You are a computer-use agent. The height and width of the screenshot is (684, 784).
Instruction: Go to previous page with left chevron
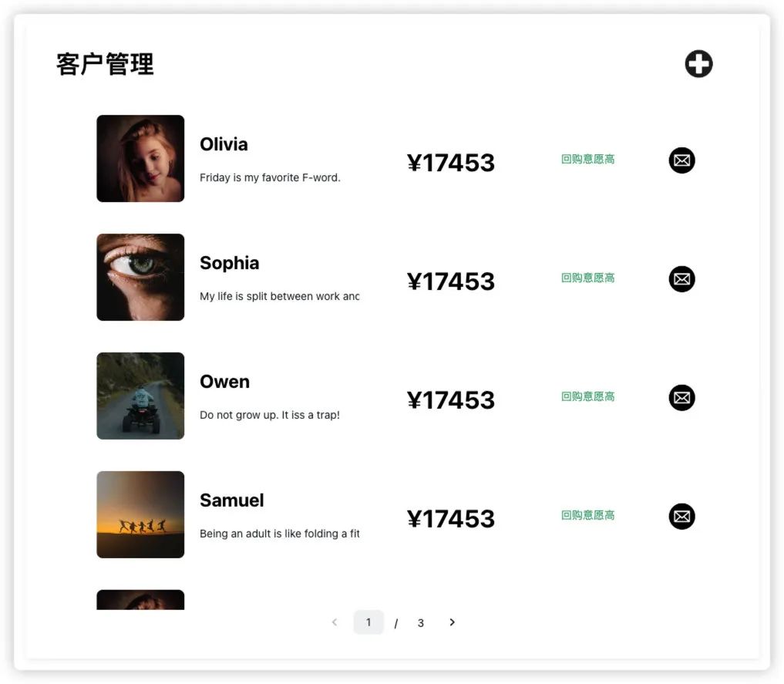(x=335, y=622)
